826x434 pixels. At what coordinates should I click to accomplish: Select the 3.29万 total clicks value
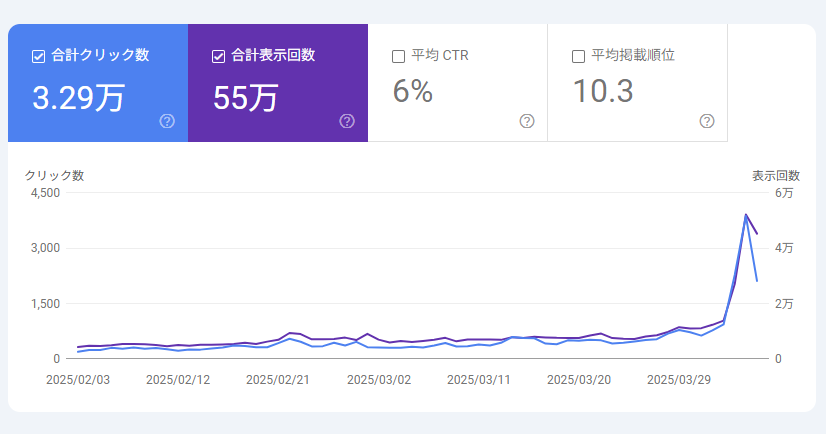coord(79,97)
